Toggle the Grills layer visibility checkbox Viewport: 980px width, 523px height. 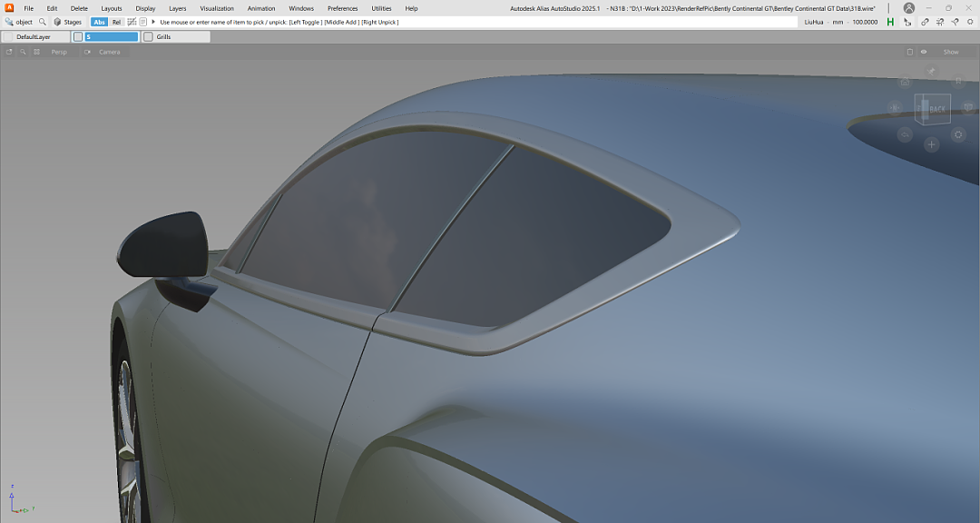click(149, 37)
